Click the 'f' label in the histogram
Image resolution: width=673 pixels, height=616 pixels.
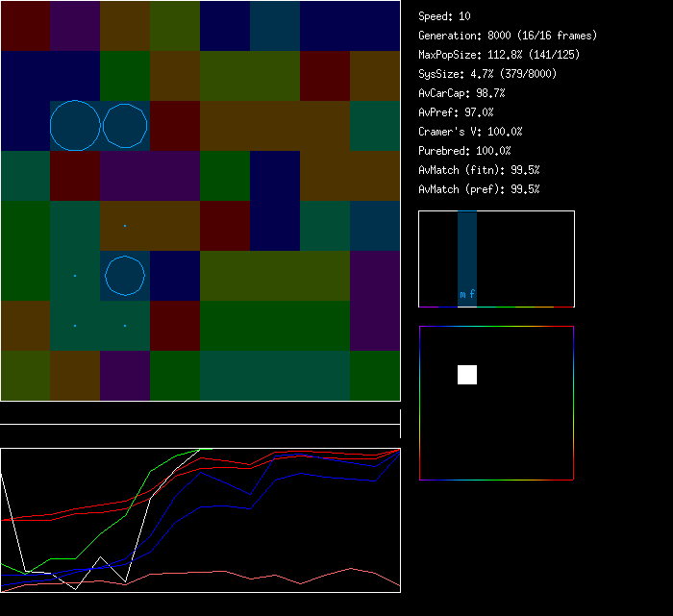472,295
